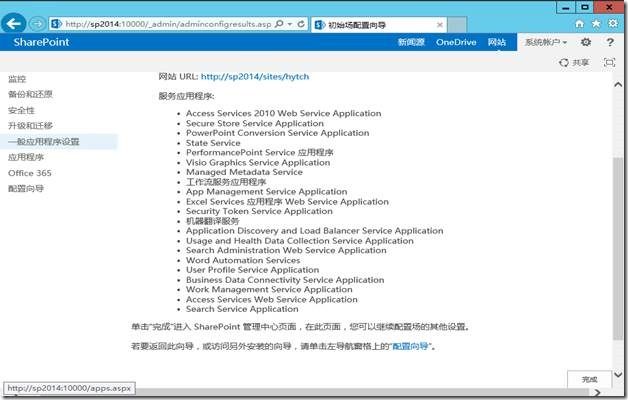Viewport: 628px width, 400px height.
Task: Open the http://sp2014/sites/hytch site URL
Action: 255,76
